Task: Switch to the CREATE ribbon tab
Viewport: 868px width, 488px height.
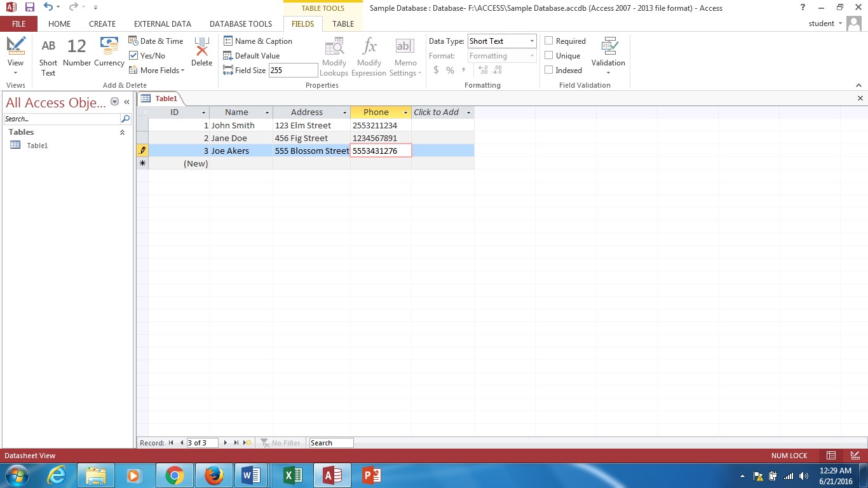Action: (102, 24)
